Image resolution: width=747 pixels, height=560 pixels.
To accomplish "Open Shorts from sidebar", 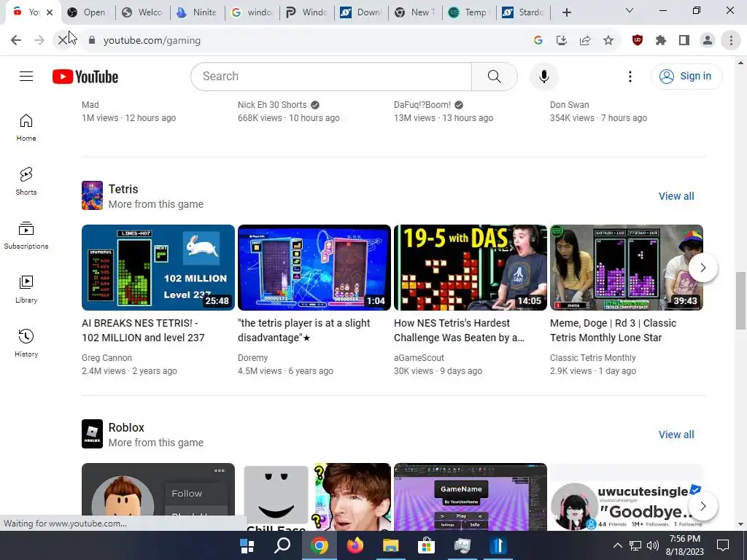I will coord(26,182).
